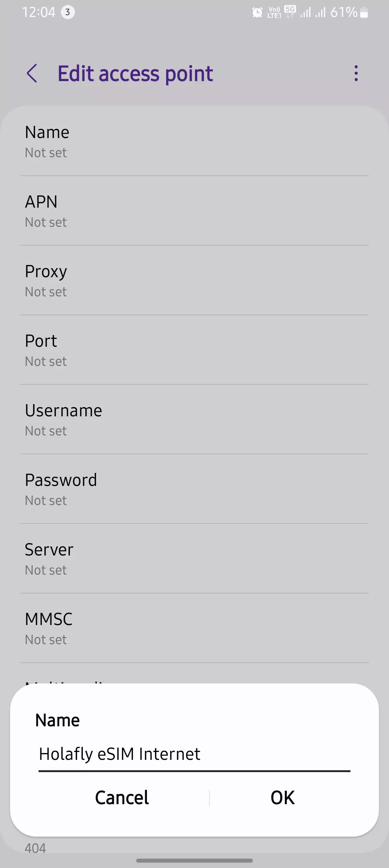Open the APN setting row
Viewport: 389px width, 868px height.
(194, 211)
